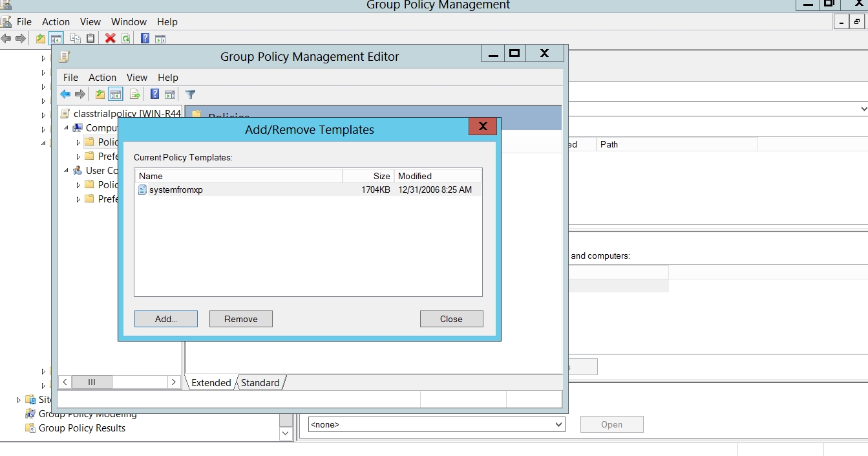Click blue Help question mark in editor toolbar

154,94
